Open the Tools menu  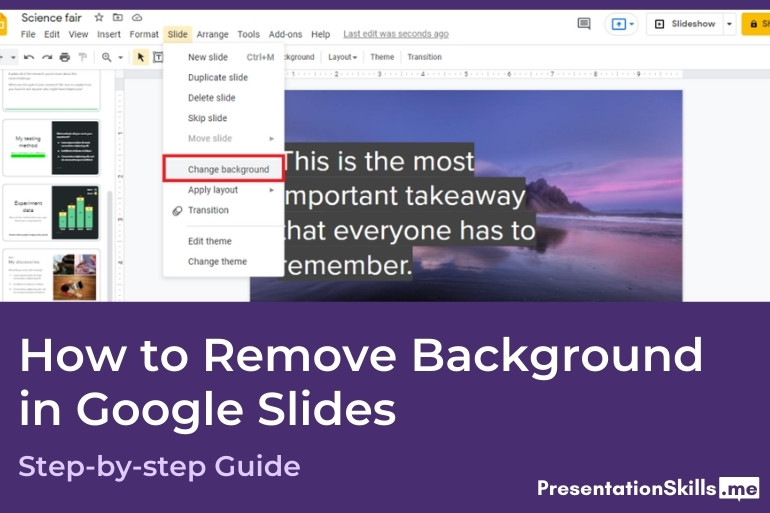(248, 34)
